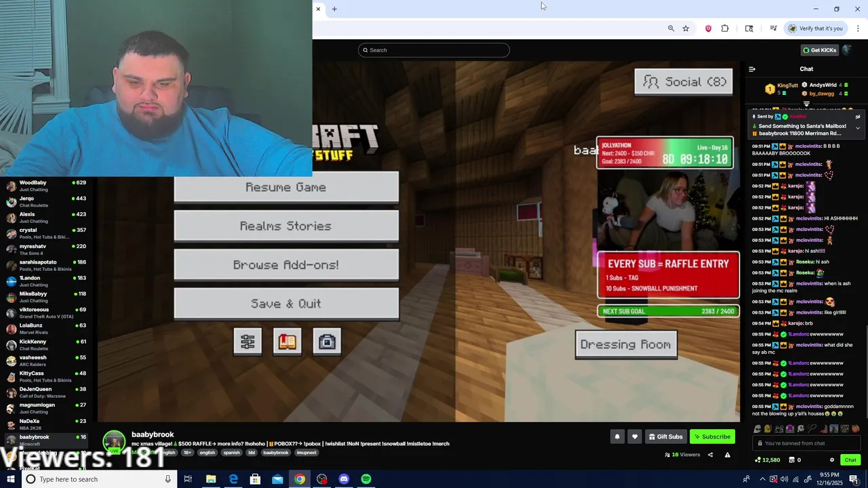Click the media control playlist icon

773,28
